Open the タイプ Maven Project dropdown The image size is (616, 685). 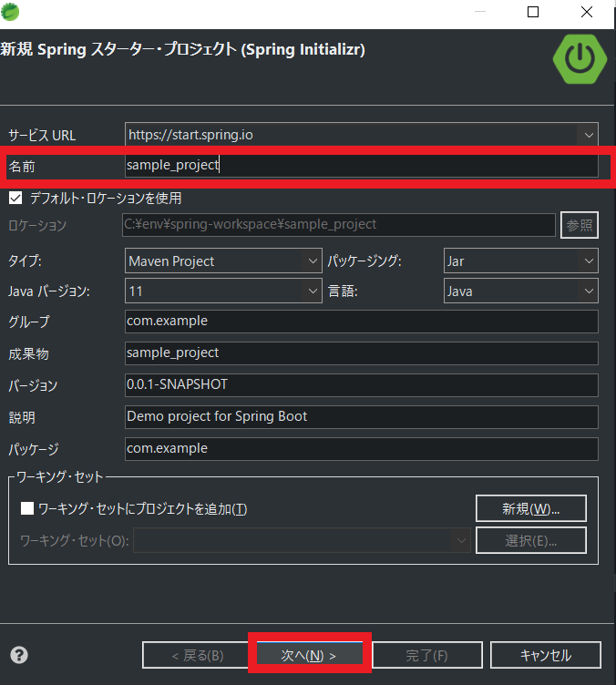223,261
